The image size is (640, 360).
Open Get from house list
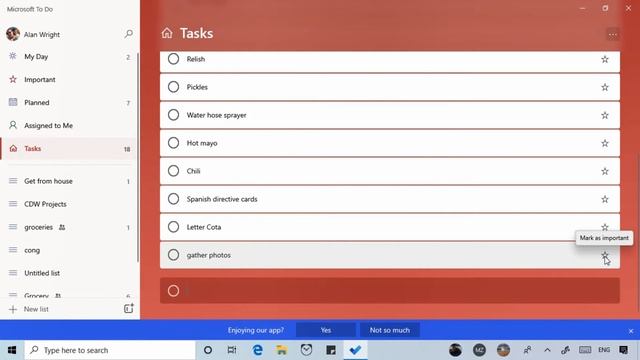[x=69, y=181]
